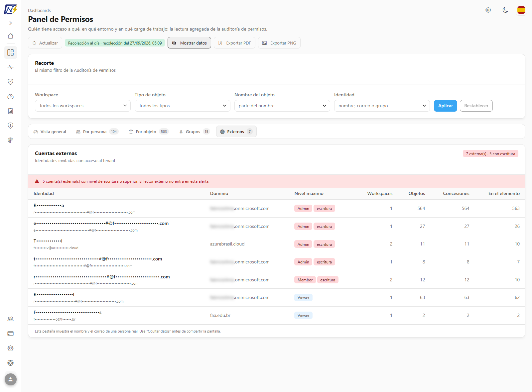Switch to the Grupos tab

pos(195,132)
